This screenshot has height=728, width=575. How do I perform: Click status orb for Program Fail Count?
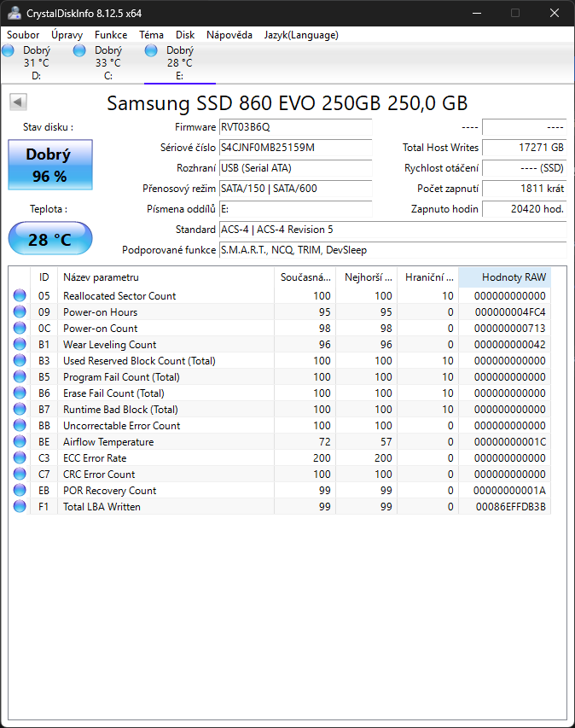click(20, 377)
